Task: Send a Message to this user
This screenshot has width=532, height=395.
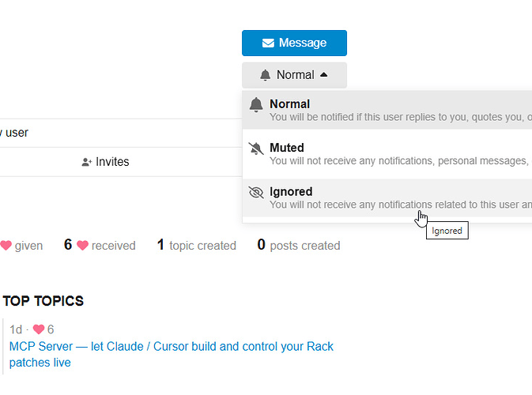Action: click(294, 43)
